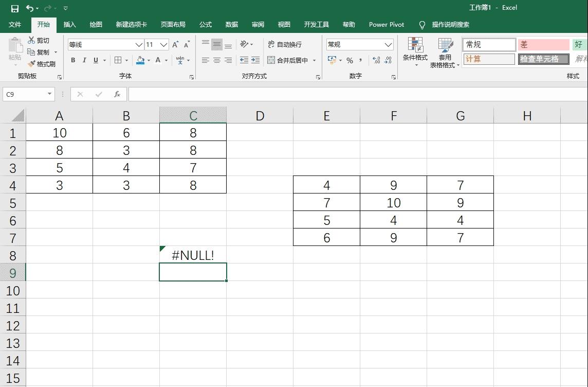Open the number format dropdown showing 常规
Viewport: 588px width, 387px height.
click(x=389, y=44)
